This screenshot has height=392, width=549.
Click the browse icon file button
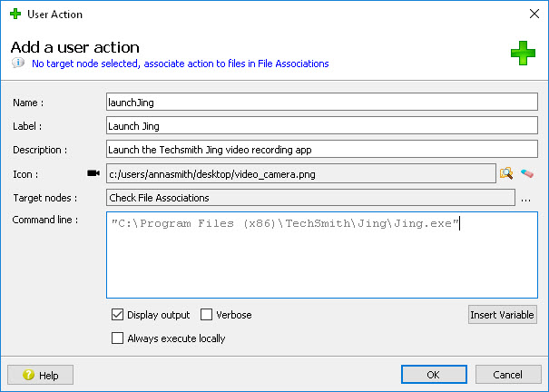click(506, 173)
